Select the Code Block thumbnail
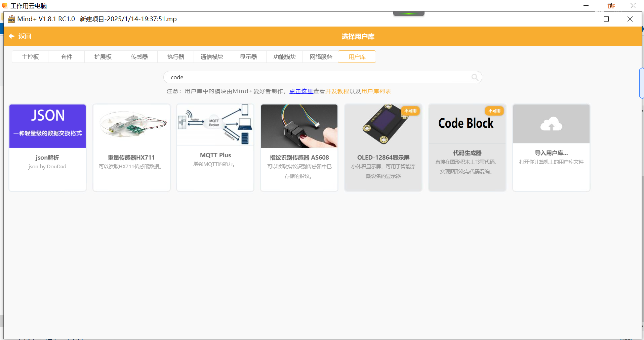 tap(467, 124)
